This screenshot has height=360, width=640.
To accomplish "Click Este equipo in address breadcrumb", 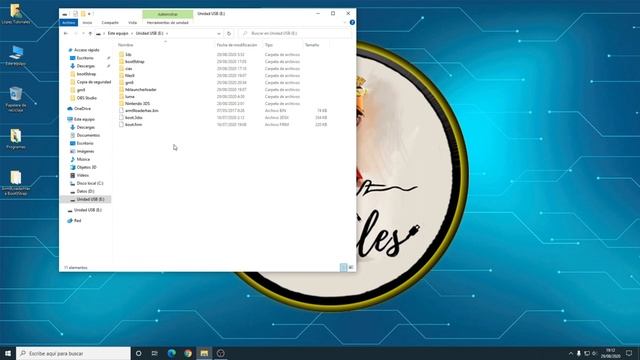I will (x=118, y=33).
